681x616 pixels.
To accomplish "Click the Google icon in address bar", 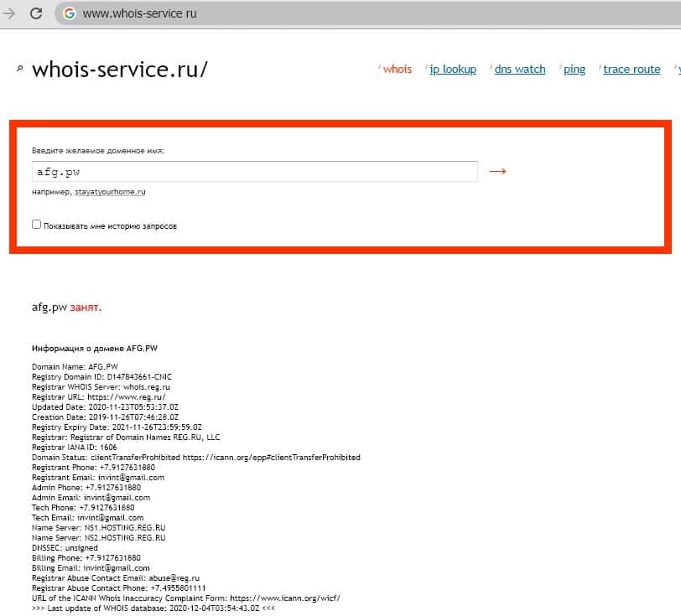I will pyautogui.click(x=69, y=13).
